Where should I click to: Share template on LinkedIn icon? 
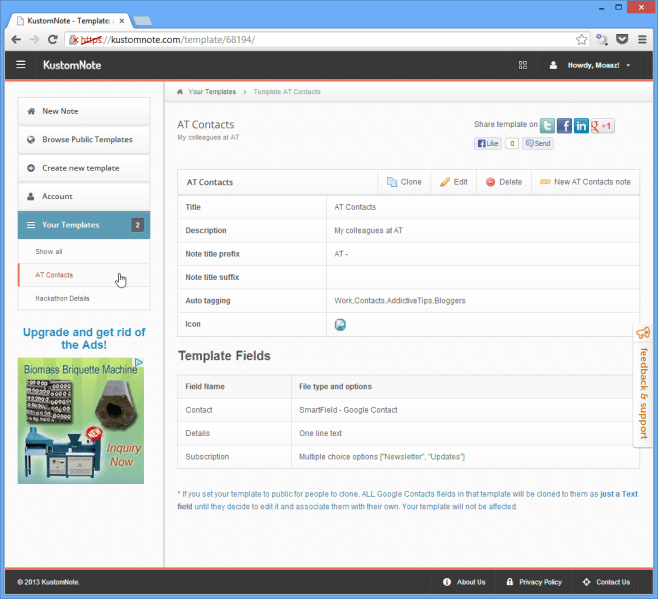pos(581,126)
